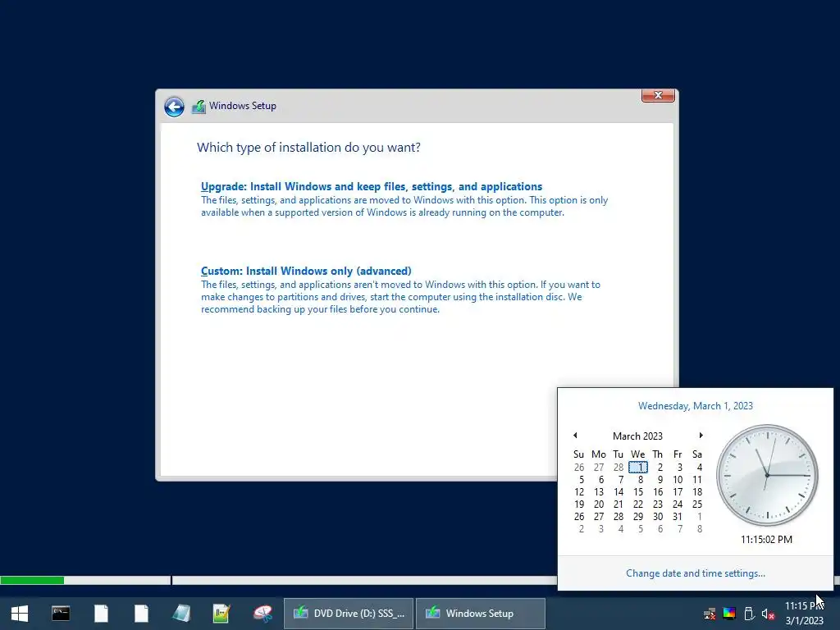Viewport: 840px width, 630px height.
Task: Open the scissors snipping tool taskbar icon
Action: (262, 614)
